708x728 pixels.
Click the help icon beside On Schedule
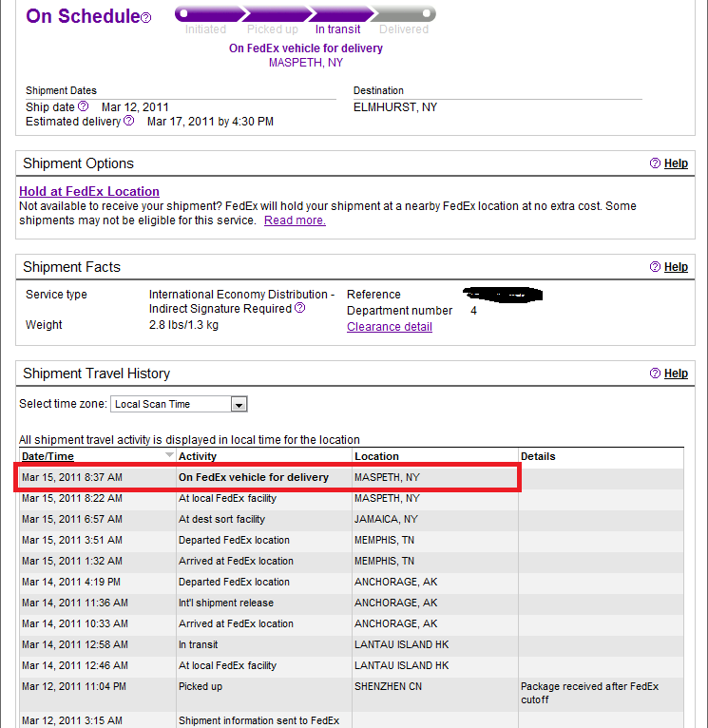[145, 18]
